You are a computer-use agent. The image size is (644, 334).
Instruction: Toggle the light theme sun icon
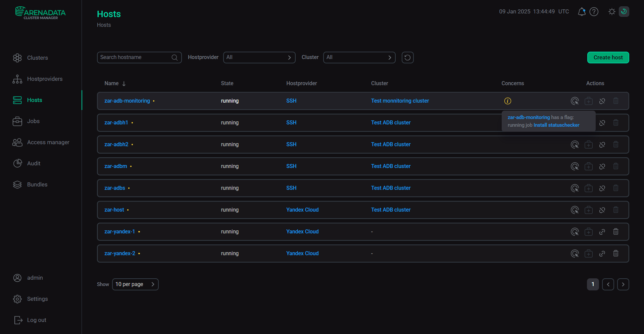pos(612,12)
